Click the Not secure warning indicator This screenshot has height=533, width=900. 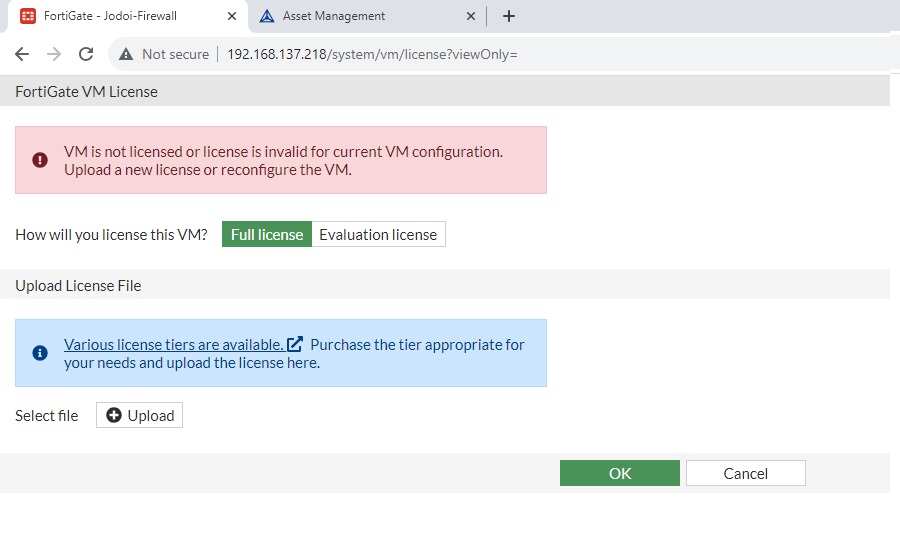pyautogui.click(x=164, y=54)
